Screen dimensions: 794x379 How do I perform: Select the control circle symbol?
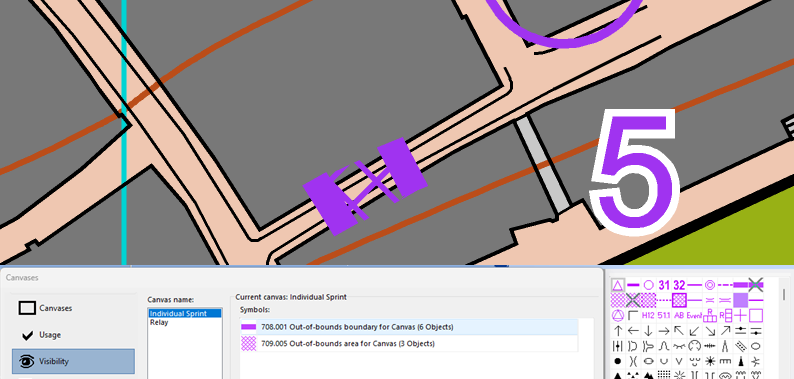pos(648,285)
